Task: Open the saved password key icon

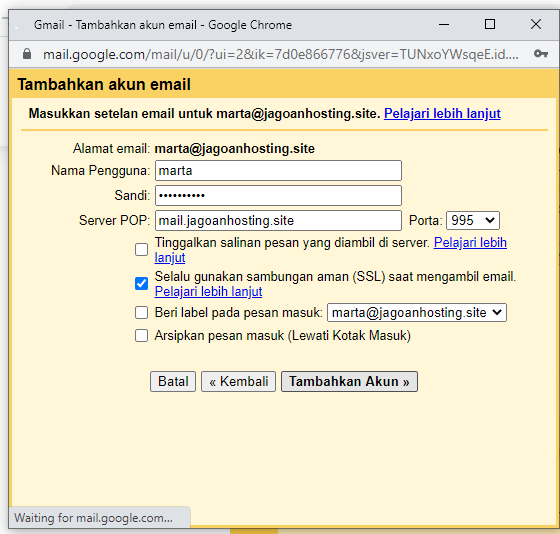Action: (541, 54)
